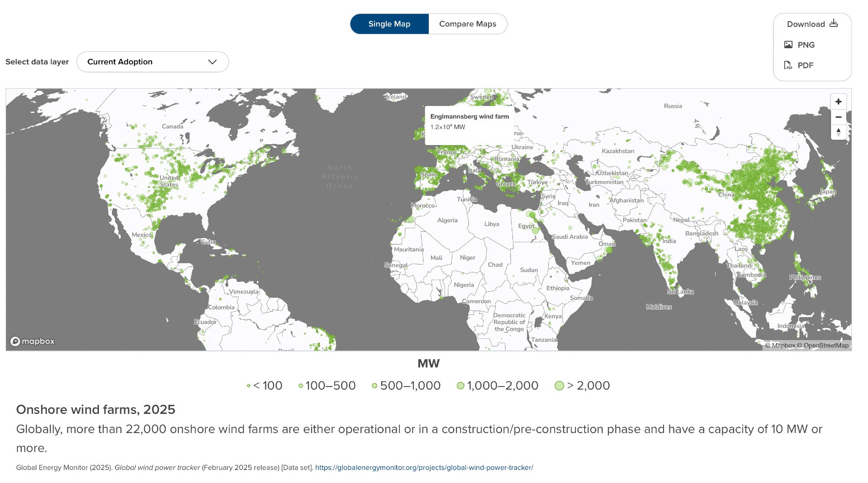Select the Single Map view
Image resolution: width=868 pixels, height=483 pixels.
coord(389,24)
